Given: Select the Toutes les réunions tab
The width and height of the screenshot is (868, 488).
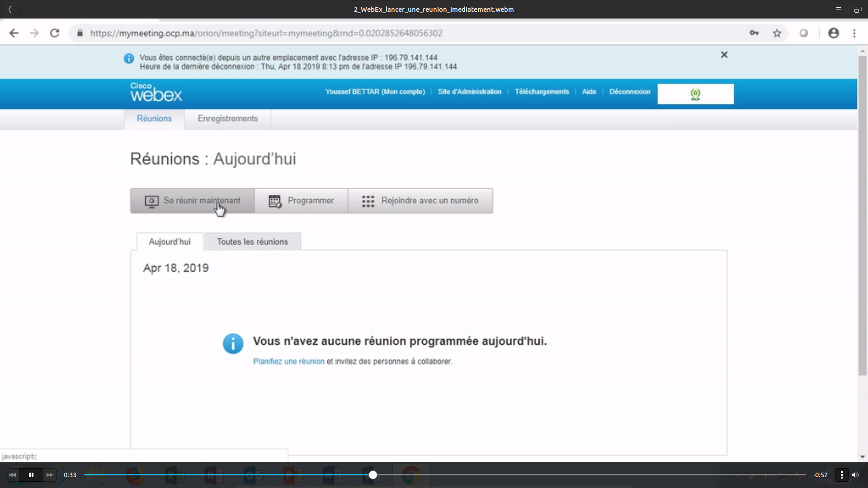Looking at the screenshot, I should coord(252,242).
